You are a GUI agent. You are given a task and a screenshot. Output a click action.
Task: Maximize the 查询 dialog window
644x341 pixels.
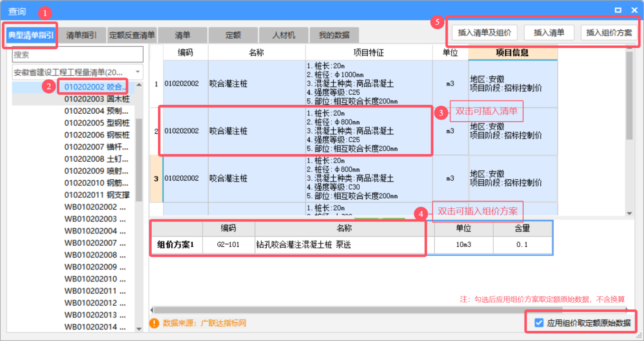click(618, 10)
